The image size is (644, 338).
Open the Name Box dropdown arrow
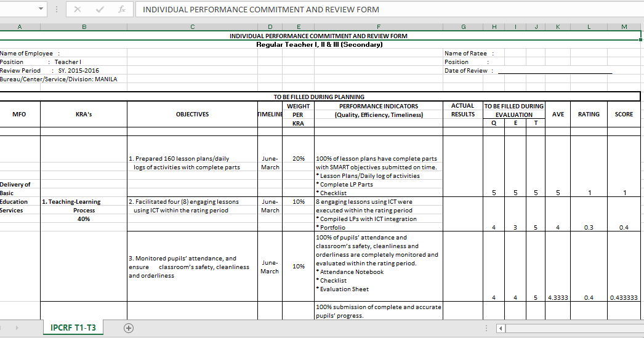41,9
